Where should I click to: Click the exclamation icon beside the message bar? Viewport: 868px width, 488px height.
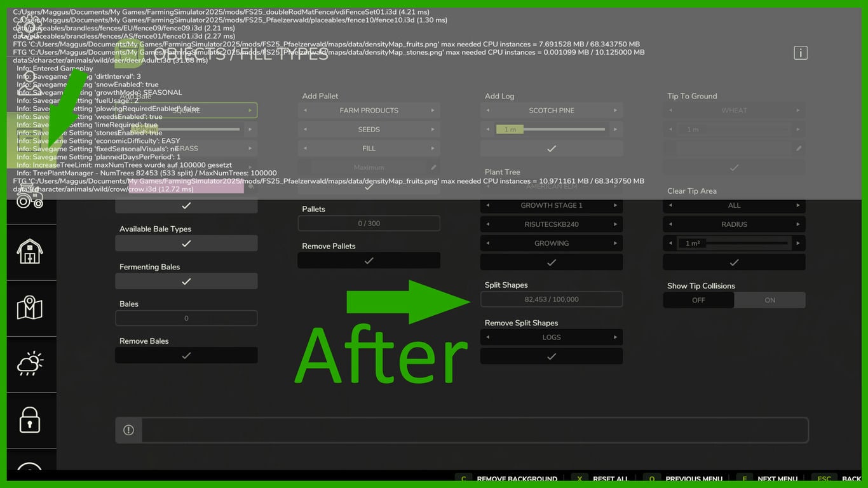tap(128, 430)
